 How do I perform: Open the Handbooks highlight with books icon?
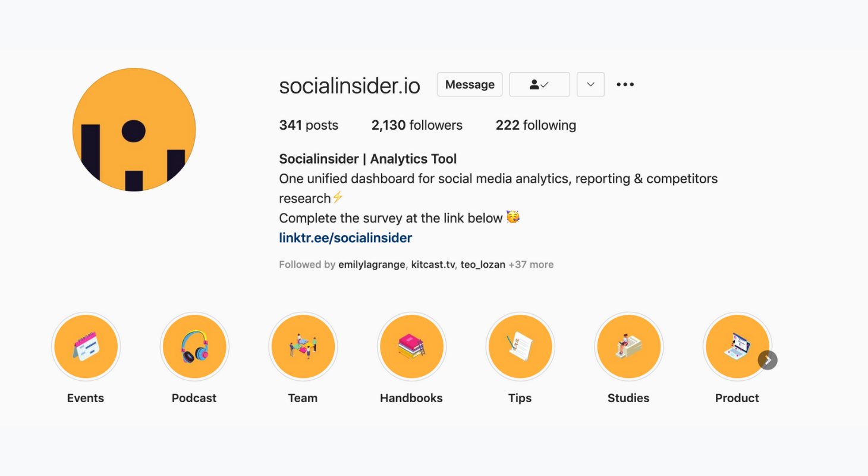[x=411, y=347]
